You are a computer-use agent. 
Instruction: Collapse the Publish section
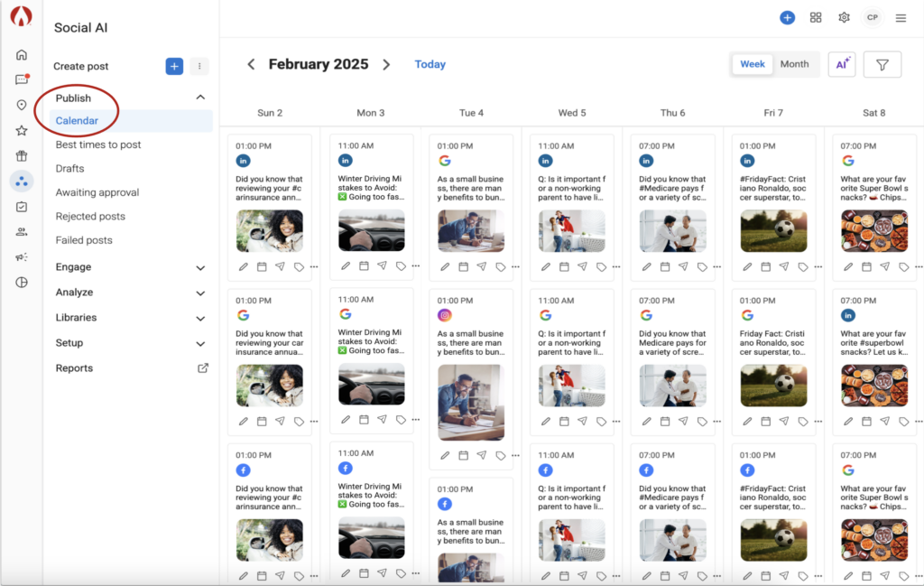200,98
